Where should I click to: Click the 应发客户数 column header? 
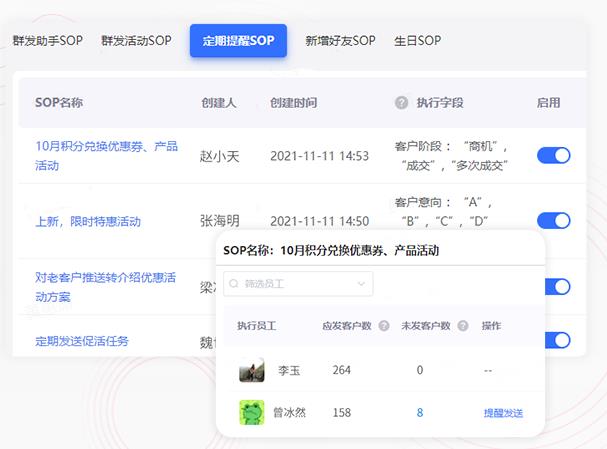point(347,326)
